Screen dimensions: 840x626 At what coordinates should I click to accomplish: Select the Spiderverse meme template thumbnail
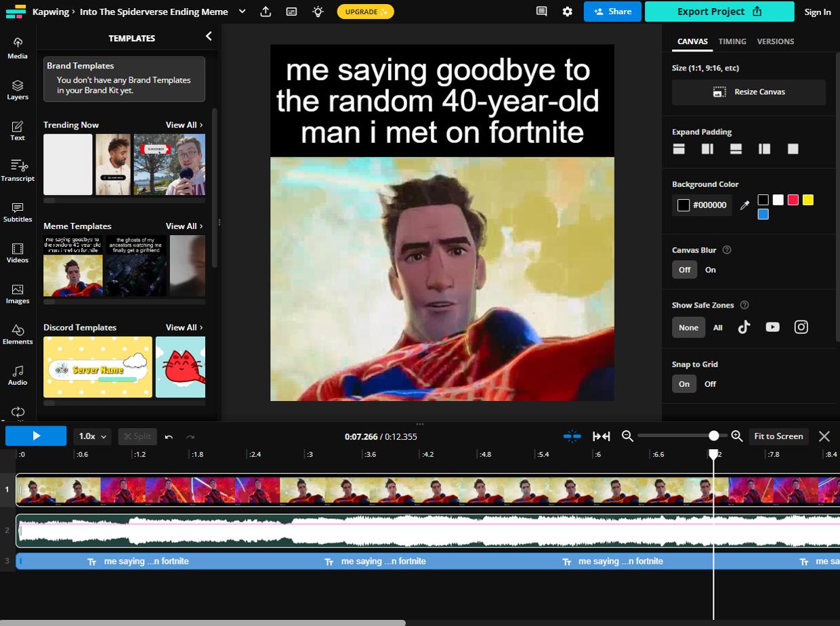pos(73,266)
